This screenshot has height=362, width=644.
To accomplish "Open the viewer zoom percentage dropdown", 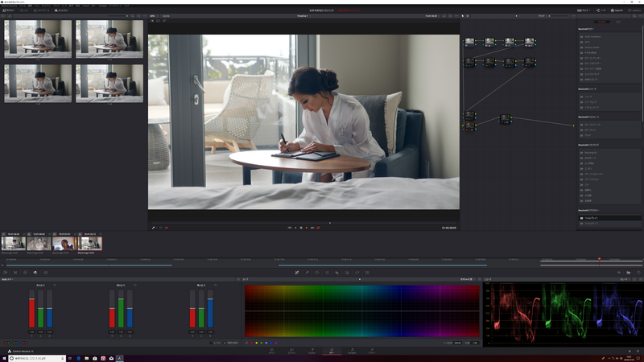I will click(155, 16).
